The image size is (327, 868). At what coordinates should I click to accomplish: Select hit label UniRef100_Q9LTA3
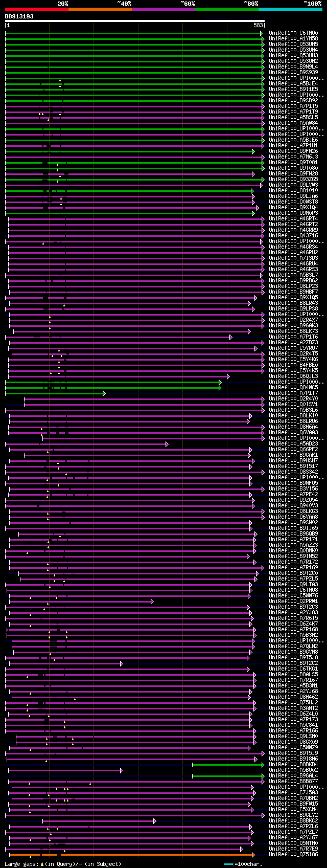point(293,585)
